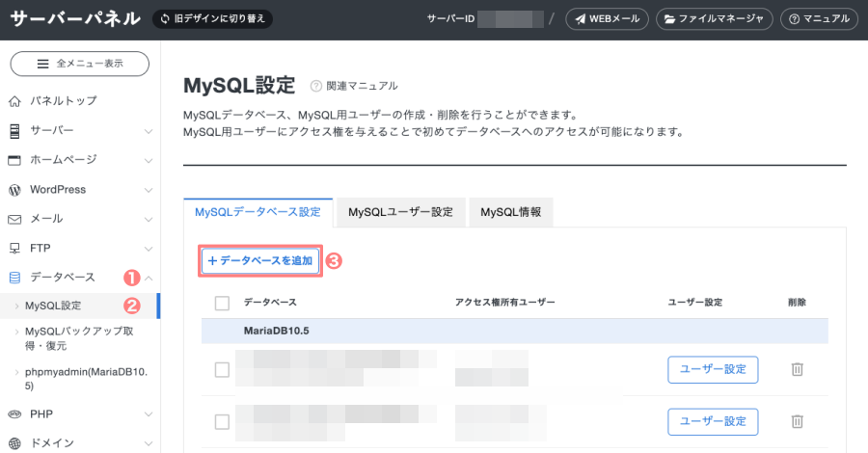Switch to the MySQLユーザー設定 tab

[x=400, y=212]
